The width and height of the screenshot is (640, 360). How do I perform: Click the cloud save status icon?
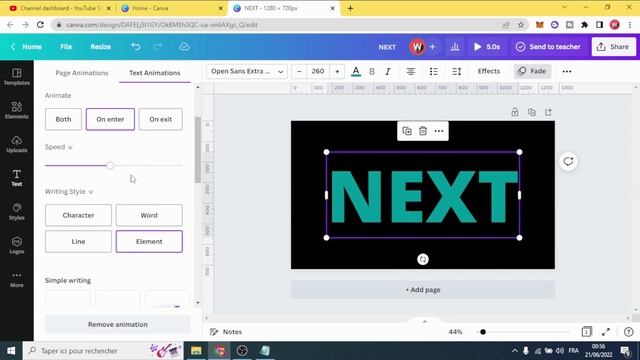pos(184,47)
